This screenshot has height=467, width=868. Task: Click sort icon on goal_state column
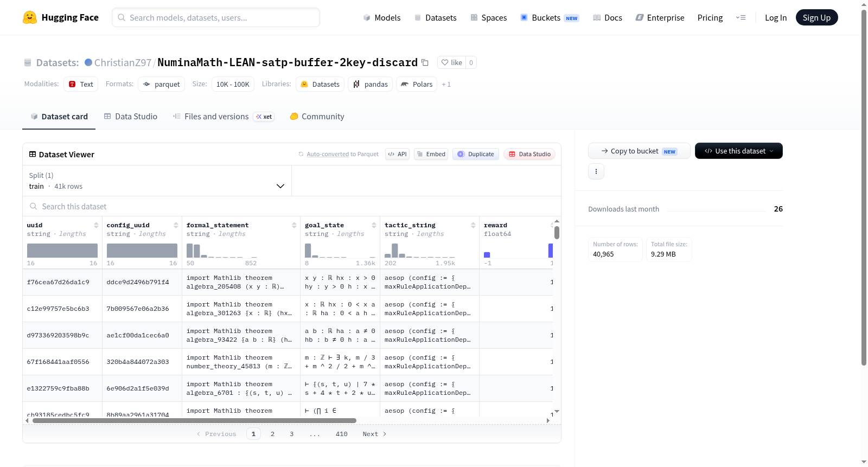point(374,225)
